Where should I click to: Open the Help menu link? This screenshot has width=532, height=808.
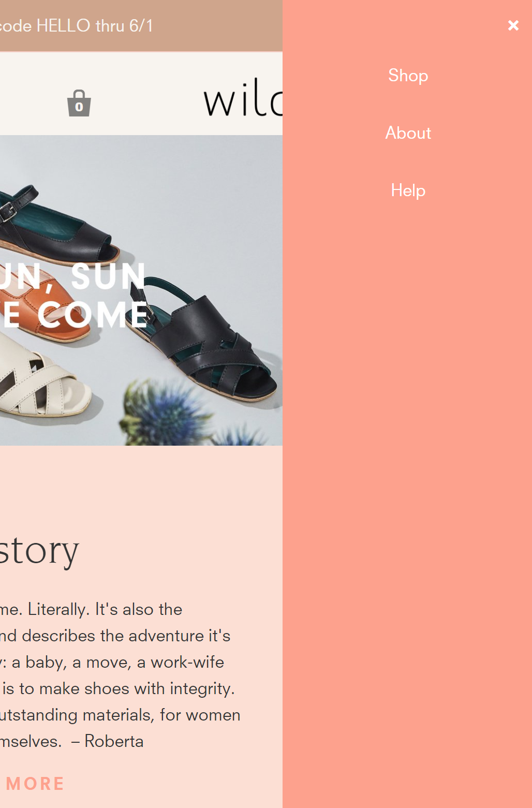click(x=408, y=190)
